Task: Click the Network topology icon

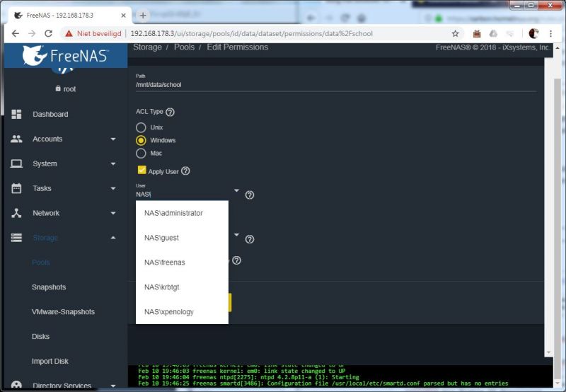Action: click(16, 213)
